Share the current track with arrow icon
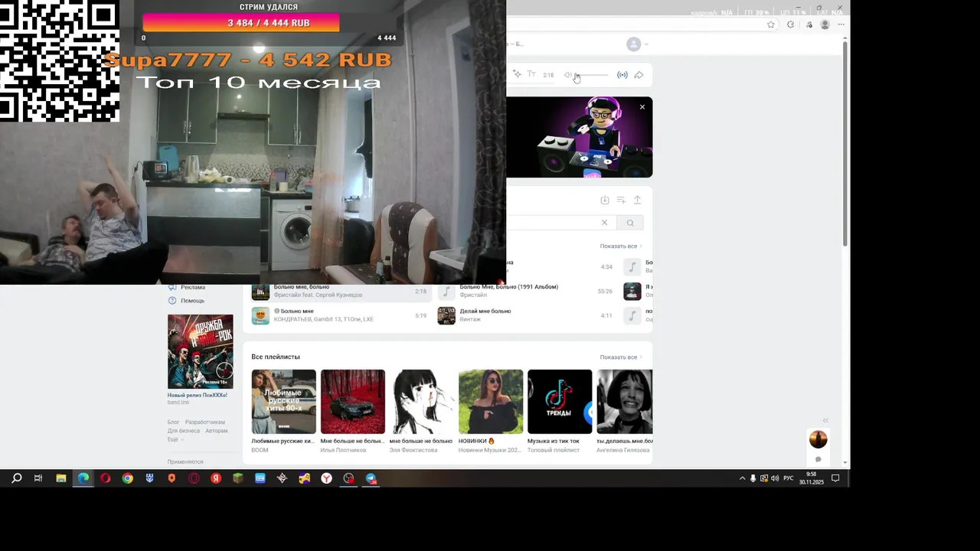The width and height of the screenshot is (980, 551). click(x=639, y=75)
